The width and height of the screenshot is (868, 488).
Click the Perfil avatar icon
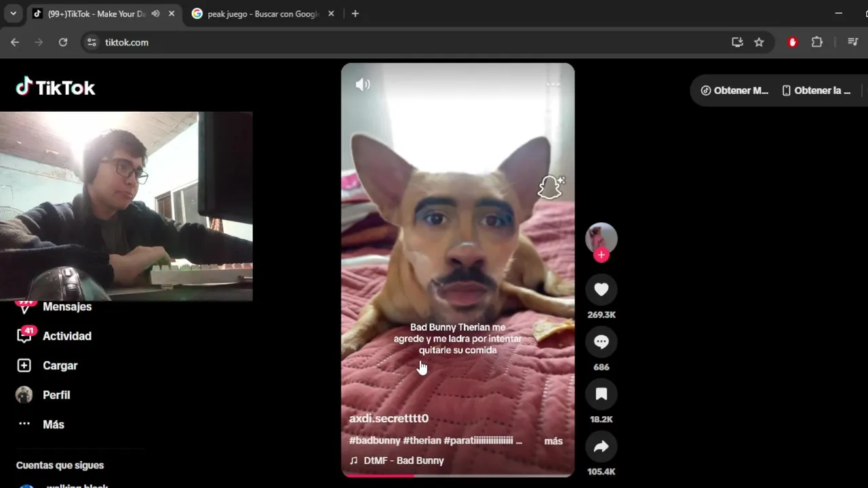pos(24,394)
